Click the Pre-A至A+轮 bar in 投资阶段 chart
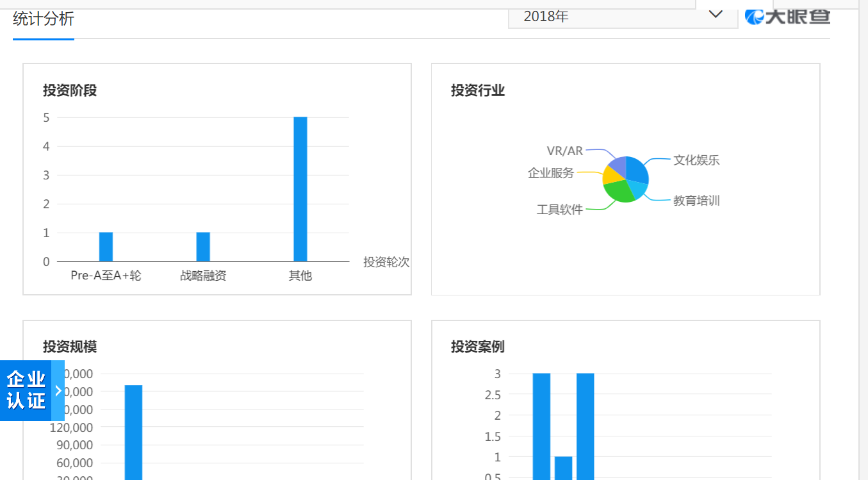Image resolution: width=868 pixels, height=480 pixels. 106,247
